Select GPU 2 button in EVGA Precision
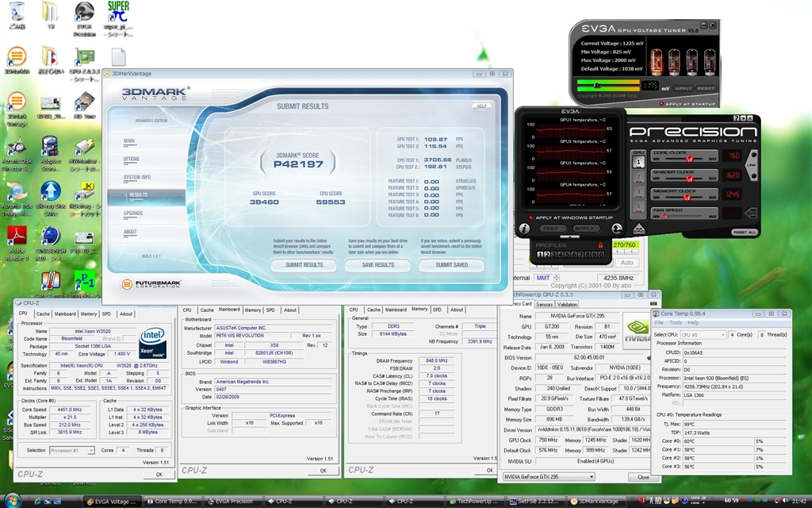Screen dimensions: 812x508 [638, 177]
